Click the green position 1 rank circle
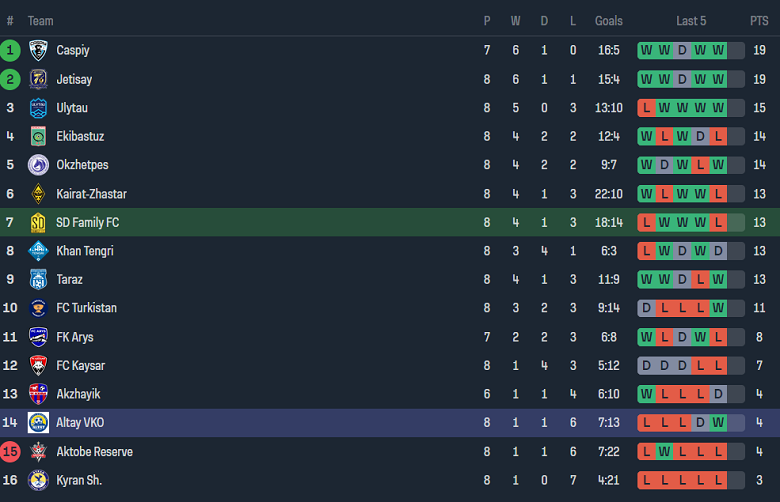This screenshot has width=780, height=502. 10,50
